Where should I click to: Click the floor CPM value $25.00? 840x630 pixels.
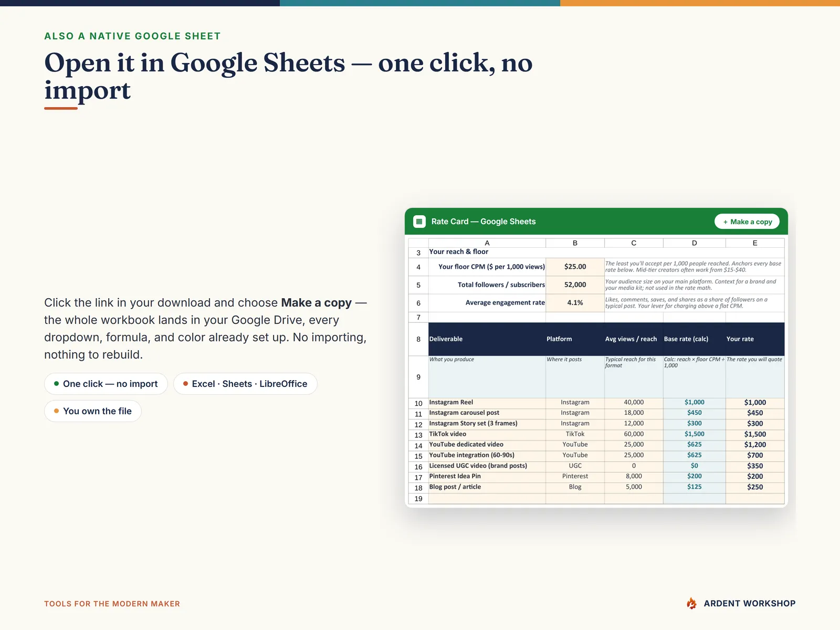click(x=575, y=267)
